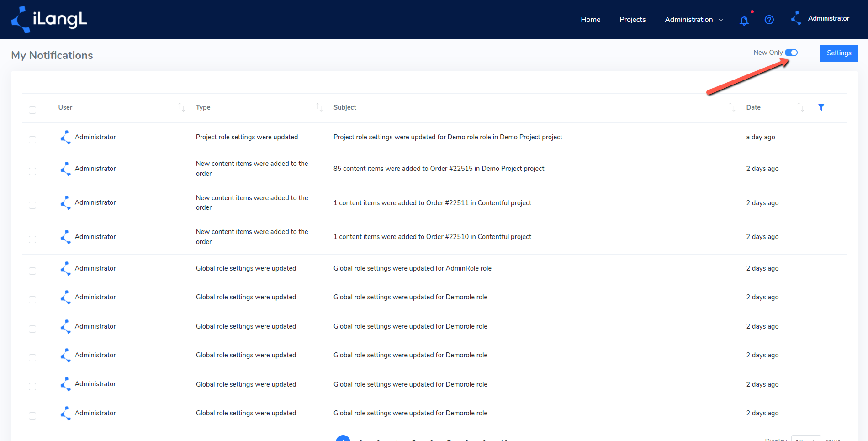Expand the Administration dropdown menu
868x441 pixels.
click(693, 20)
